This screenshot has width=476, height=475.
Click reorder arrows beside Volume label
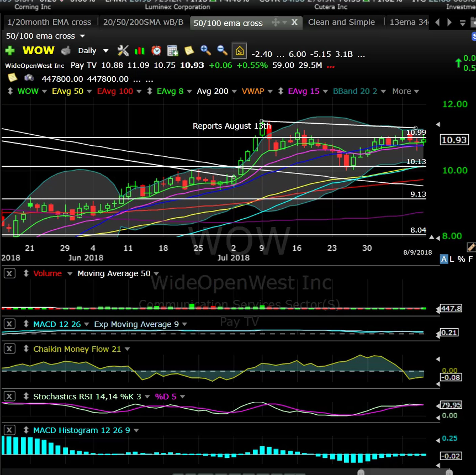tap(26, 273)
